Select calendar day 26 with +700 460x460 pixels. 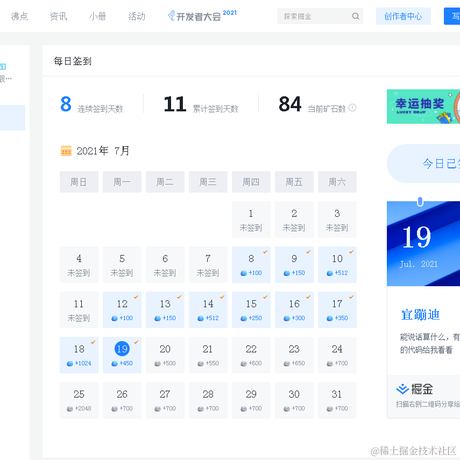click(x=122, y=400)
